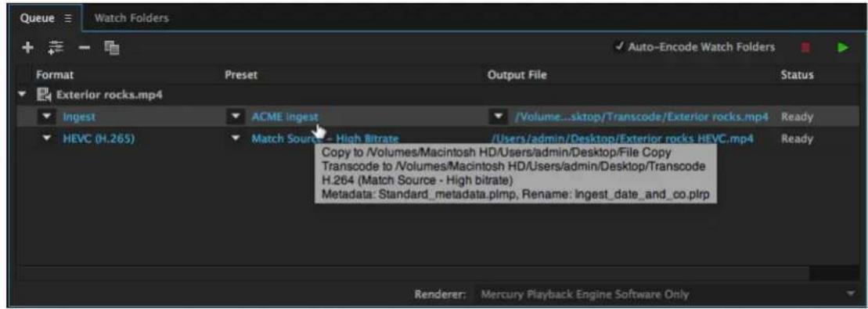The height and width of the screenshot is (309, 868).
Task: Select the Queue tab
Action: [x=37, y=18]
